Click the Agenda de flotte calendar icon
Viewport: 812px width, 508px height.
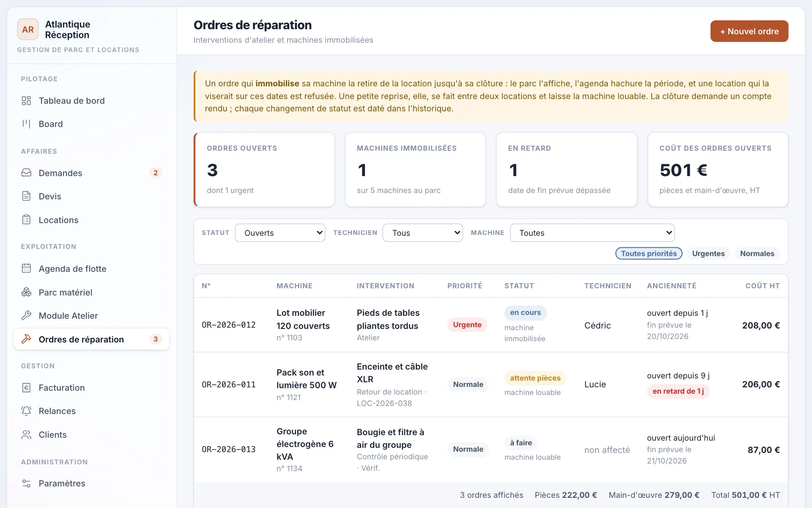coord(26,268)
